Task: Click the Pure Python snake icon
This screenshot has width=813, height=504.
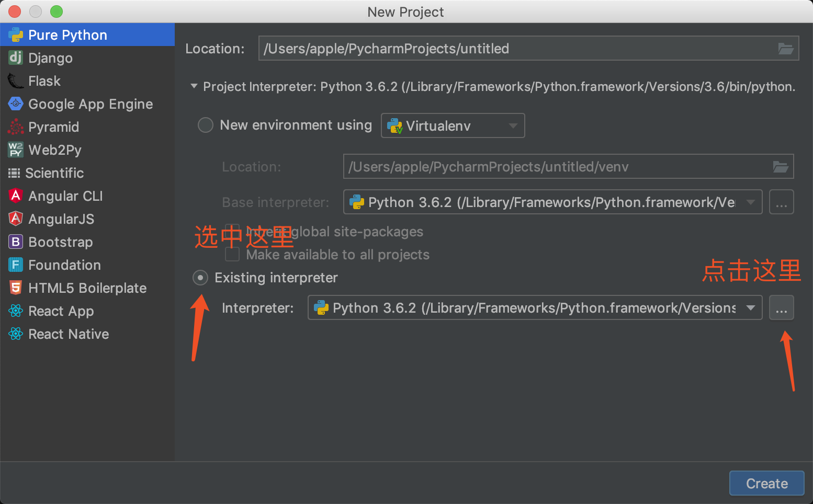Action: tap(16, 35)
